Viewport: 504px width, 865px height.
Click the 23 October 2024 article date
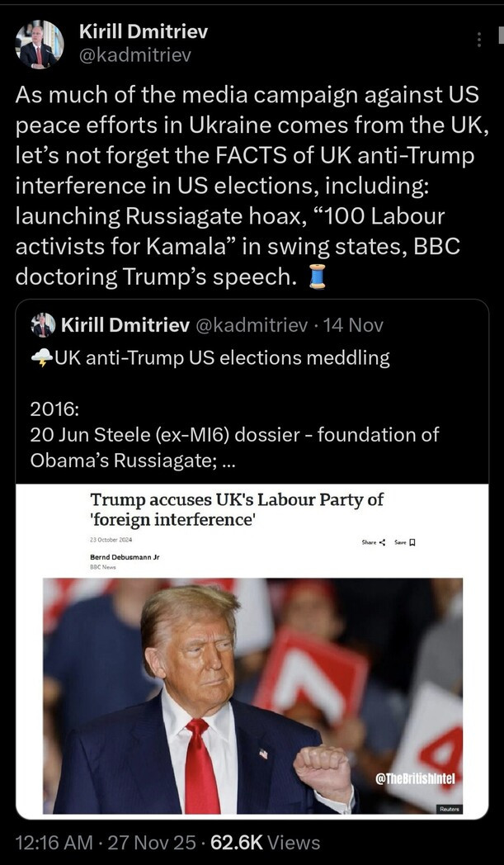pyautogui.click(x=111, y=540)
